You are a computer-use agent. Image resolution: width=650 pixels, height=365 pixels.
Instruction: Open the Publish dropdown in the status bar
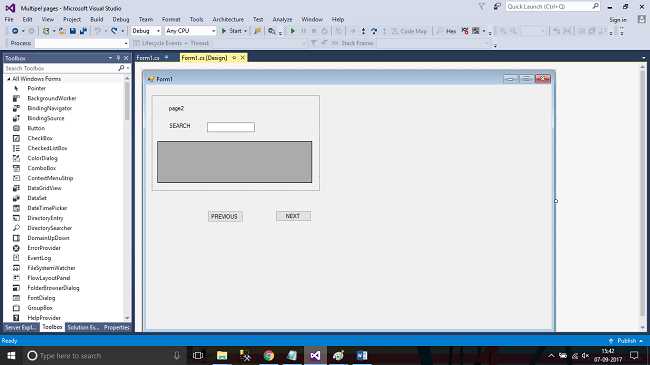[641, 341]
